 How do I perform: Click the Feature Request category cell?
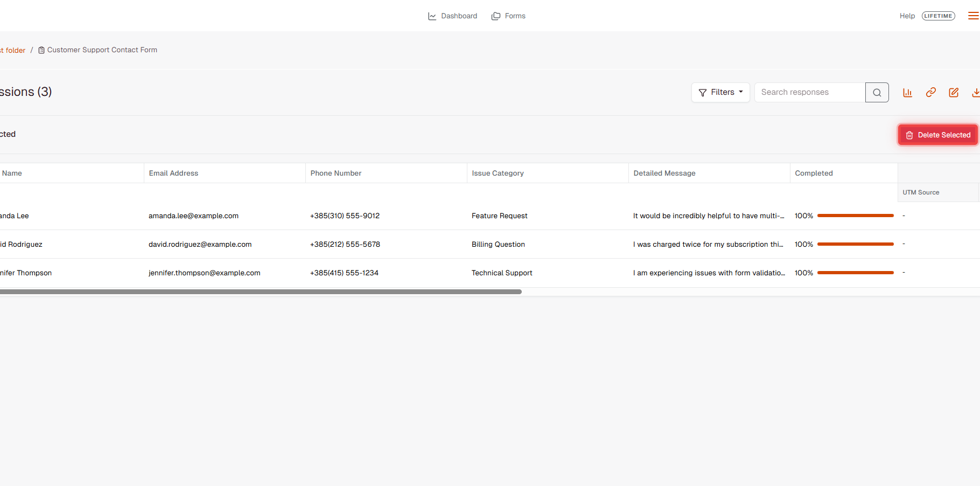click(x=500, y=216)
